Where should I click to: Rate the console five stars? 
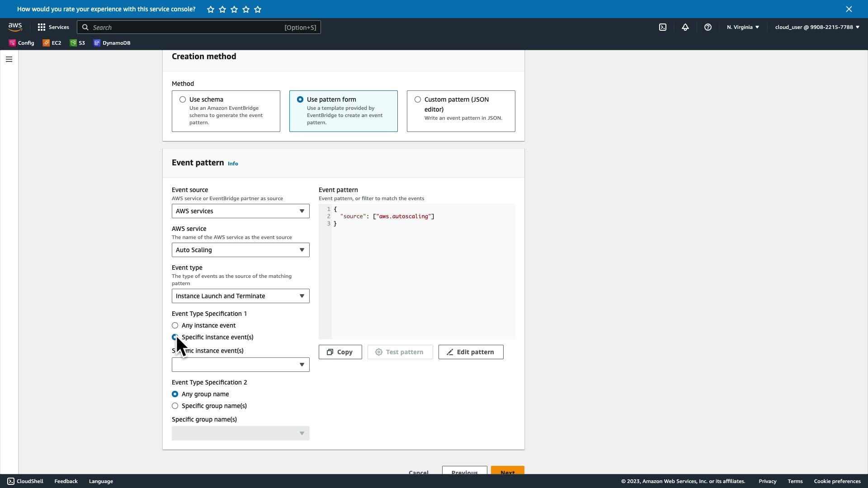point(258,9)
